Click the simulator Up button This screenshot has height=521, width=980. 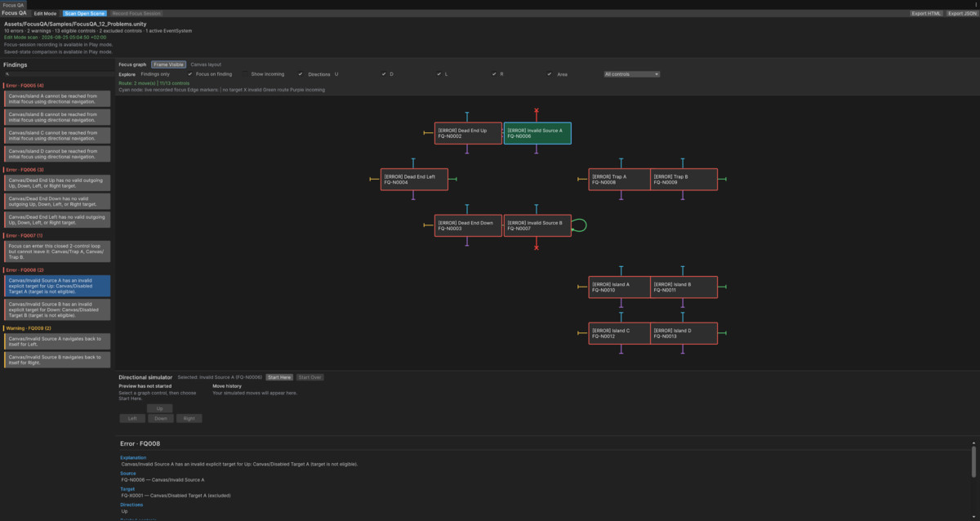coord(160,408)
